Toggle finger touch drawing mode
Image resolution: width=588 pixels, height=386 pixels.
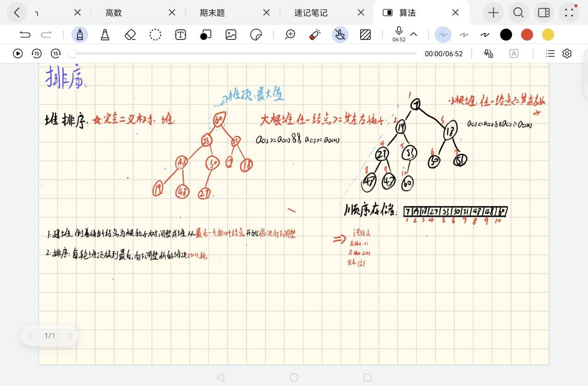340,34
